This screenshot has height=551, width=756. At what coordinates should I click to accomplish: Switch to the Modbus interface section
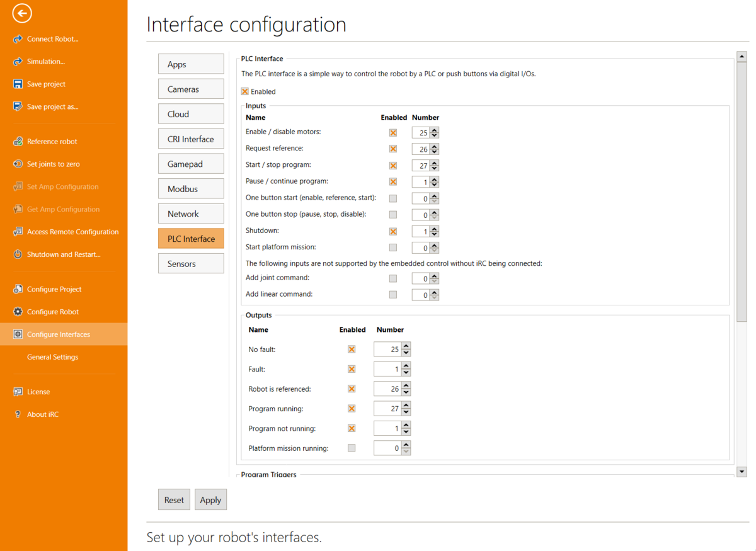[190, 188]
